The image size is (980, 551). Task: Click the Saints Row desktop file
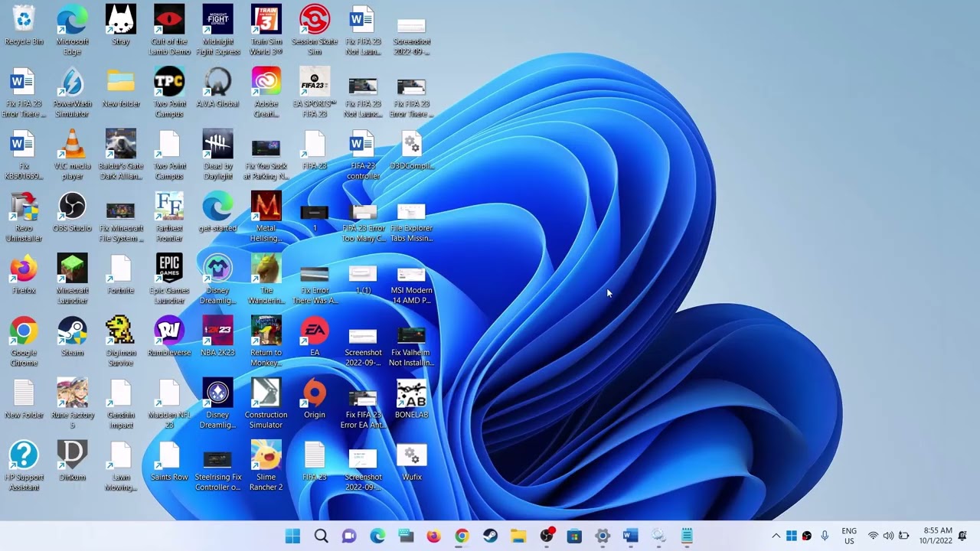(169, 461)
